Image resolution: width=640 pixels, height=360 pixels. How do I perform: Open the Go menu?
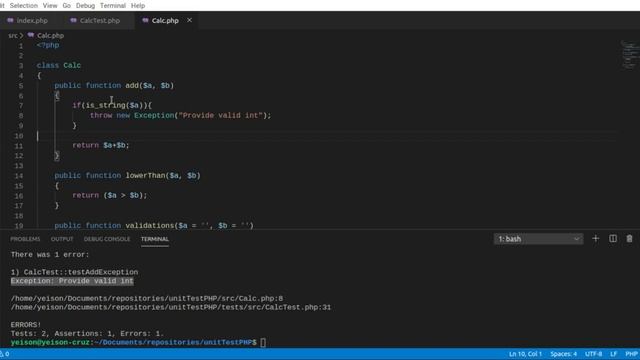[x=67, y=6]
